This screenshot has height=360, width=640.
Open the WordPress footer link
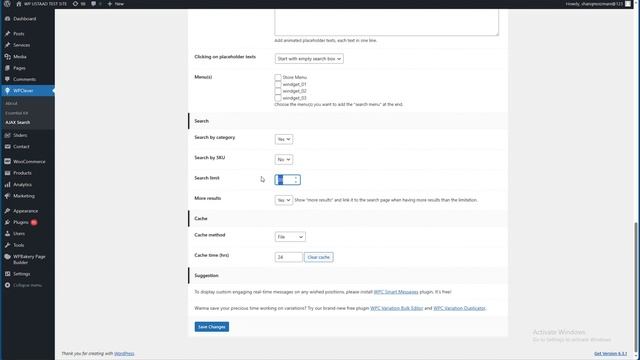coord(124,353)
